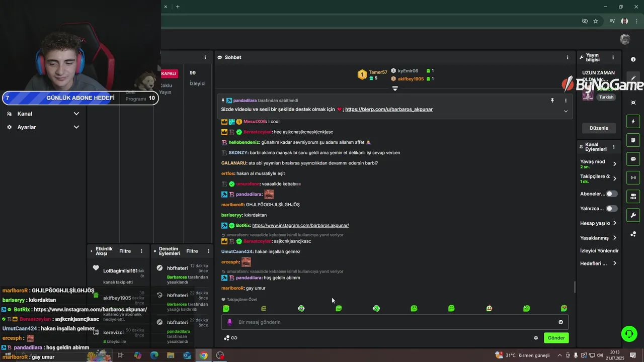Toggle the Aboneler chat mode switch
Viewport: 644px width, 362px height.
point(611,194)
